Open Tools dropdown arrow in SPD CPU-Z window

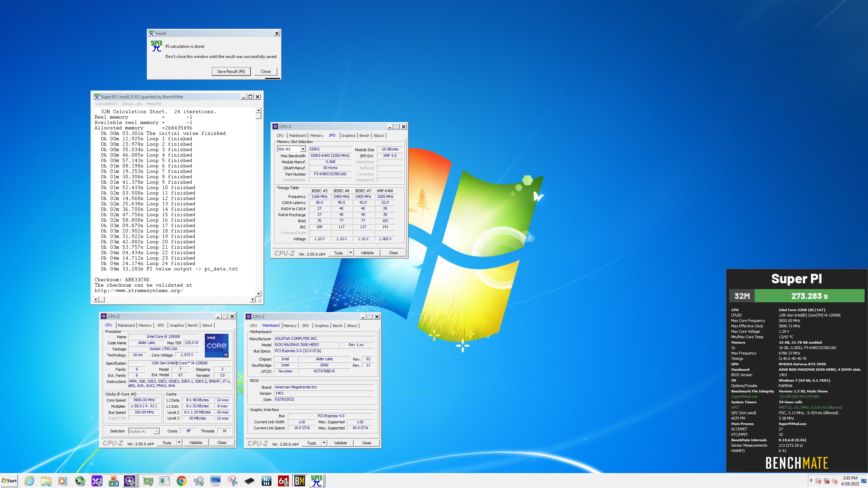[351, 253]
